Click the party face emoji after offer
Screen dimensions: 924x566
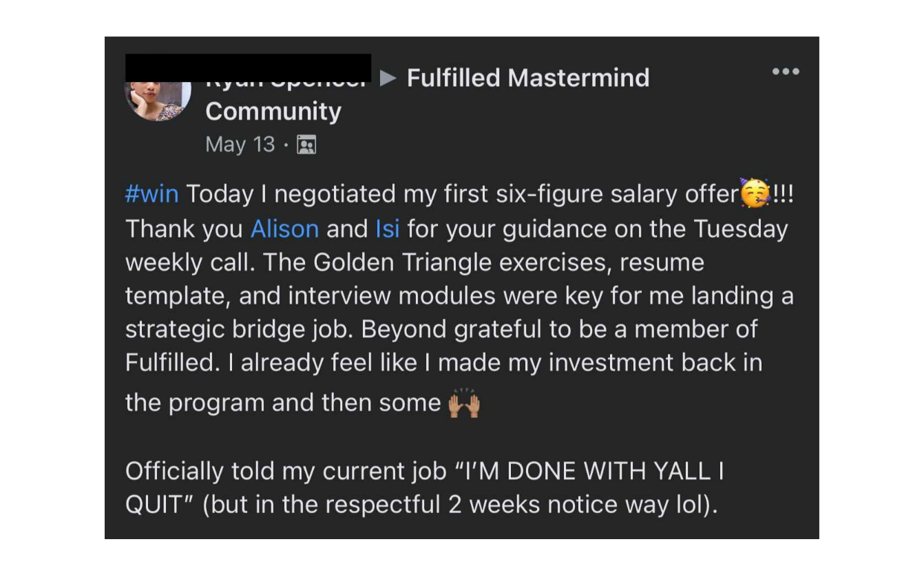[x=755, y=193]
